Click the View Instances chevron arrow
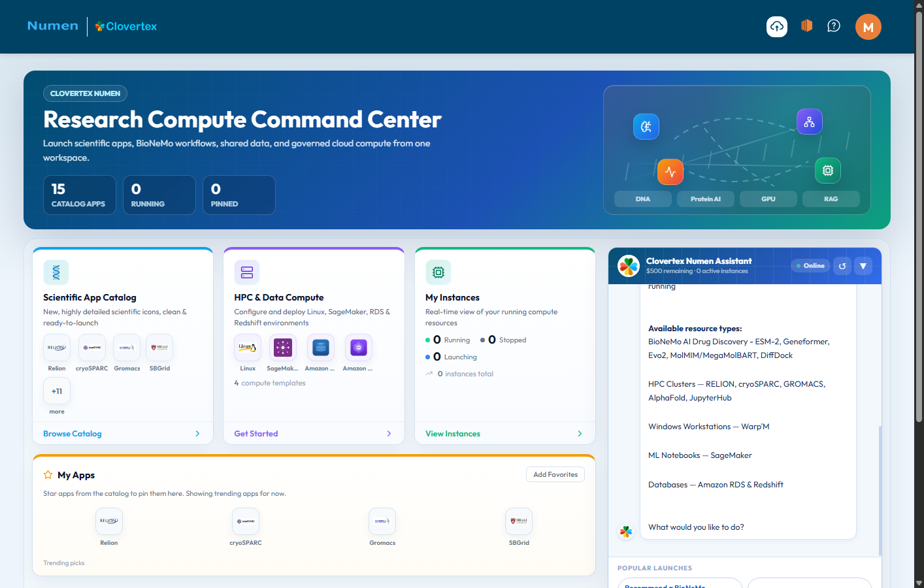This screenshot has height=588, width=924. point(580,434)
